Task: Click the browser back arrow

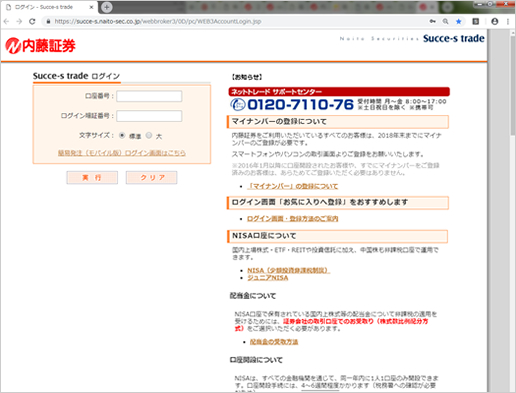Action: pos(6,21)
